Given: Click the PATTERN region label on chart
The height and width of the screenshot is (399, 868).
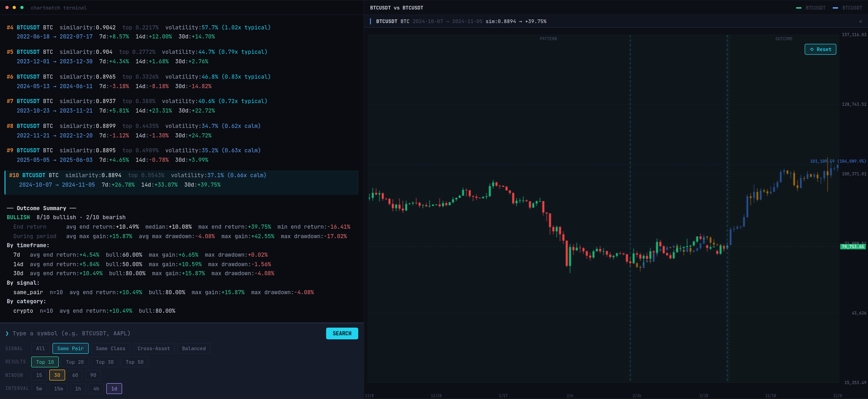Looking at the screenshot, I should click(x=548, y=39).
